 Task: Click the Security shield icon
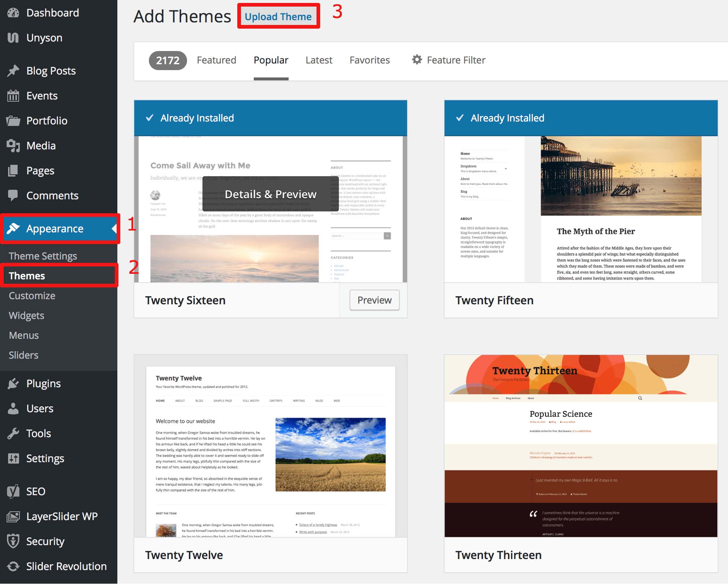13,541
